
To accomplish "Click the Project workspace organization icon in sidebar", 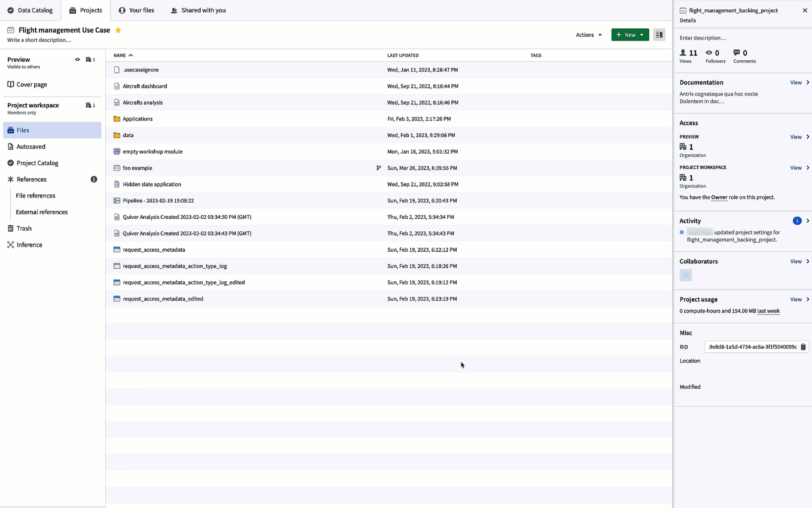I will click(x=88, y=105).
